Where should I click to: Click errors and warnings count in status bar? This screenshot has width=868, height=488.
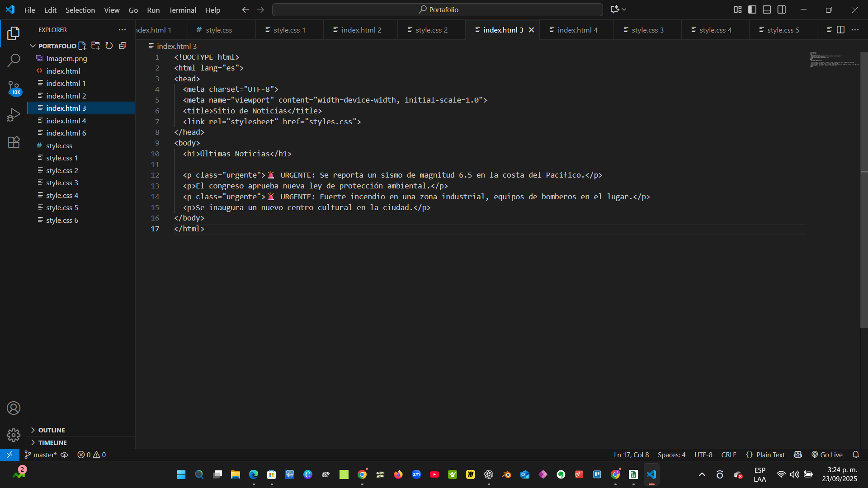click(x=91, y=455)
